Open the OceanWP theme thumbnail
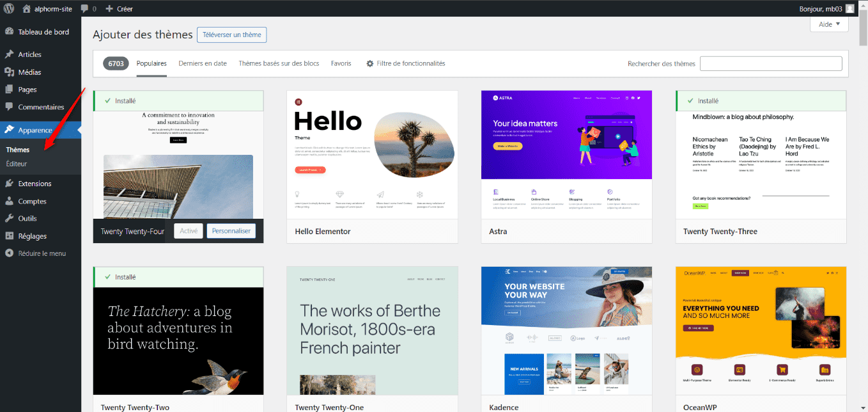 click(x=761, y=331)
